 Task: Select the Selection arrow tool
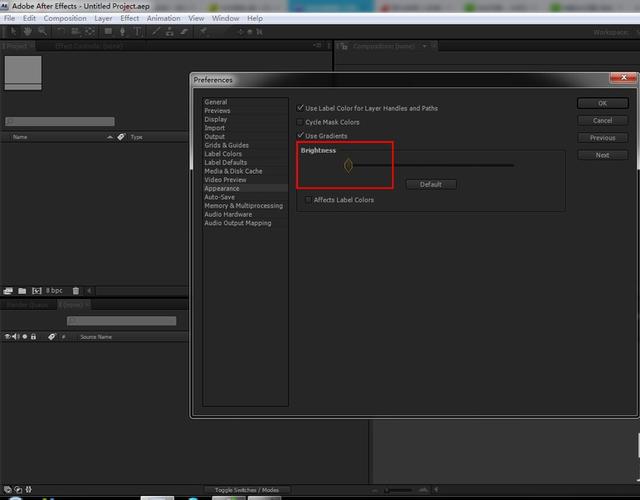(13, 31)
